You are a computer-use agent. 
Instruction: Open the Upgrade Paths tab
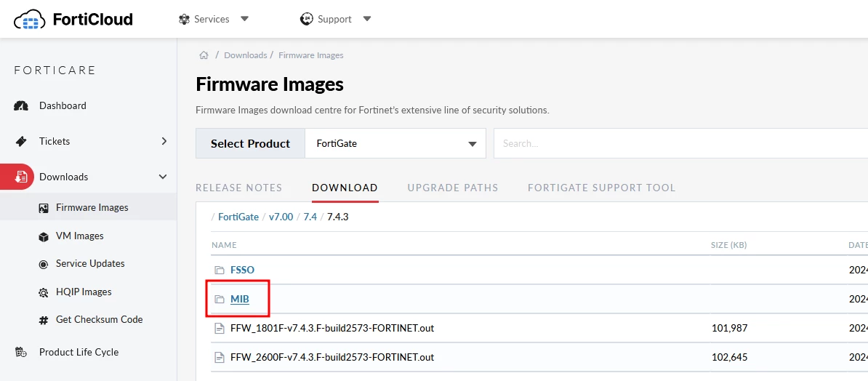click(x=453, y=188)
